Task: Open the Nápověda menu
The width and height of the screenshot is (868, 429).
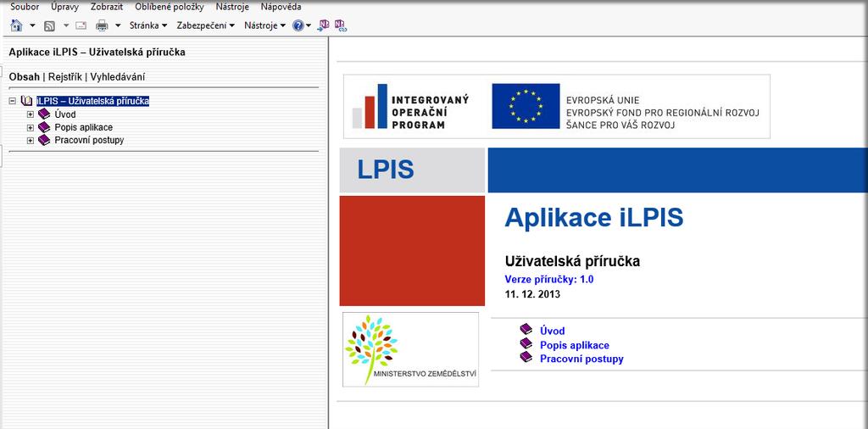Action: (281, 7)
